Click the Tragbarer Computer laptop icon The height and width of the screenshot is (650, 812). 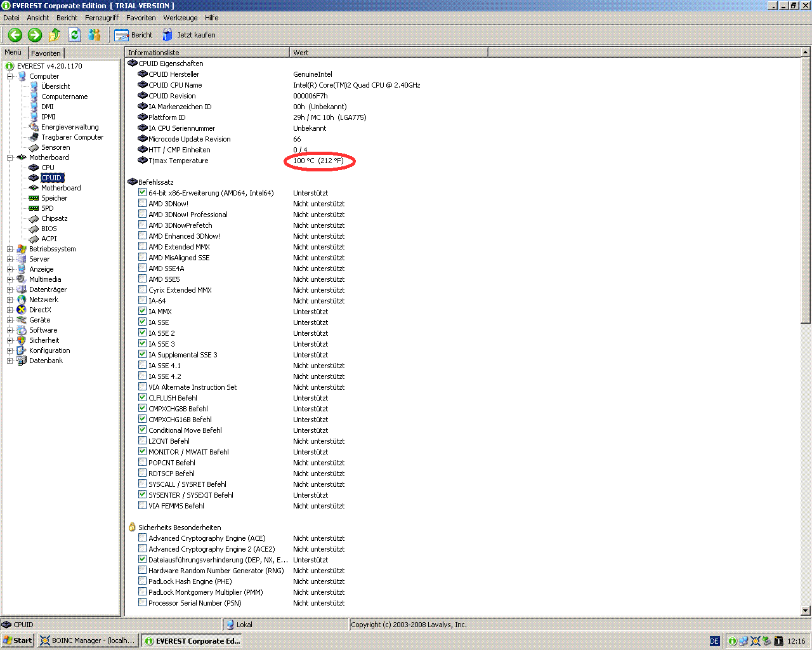pos(34,137)
